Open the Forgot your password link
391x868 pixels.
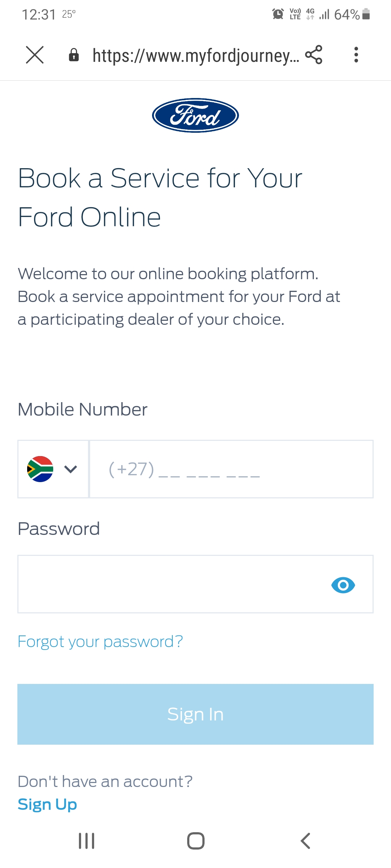click(100, 642)
